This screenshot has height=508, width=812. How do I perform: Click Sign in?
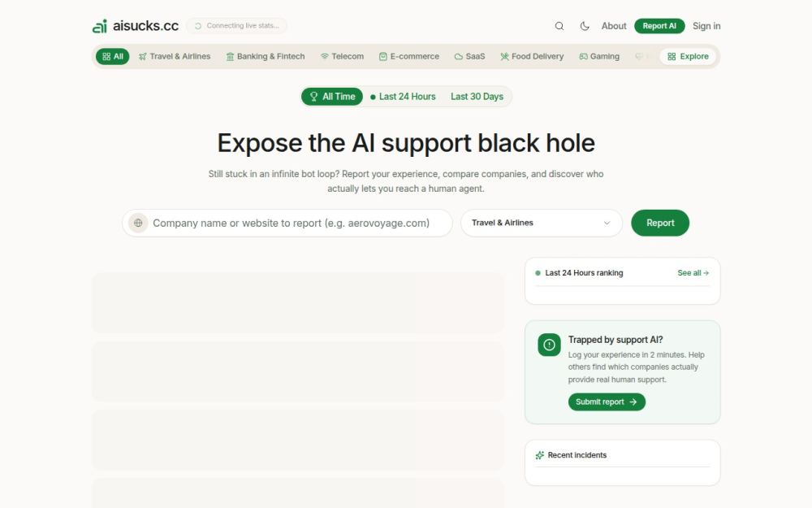point(706,26)
